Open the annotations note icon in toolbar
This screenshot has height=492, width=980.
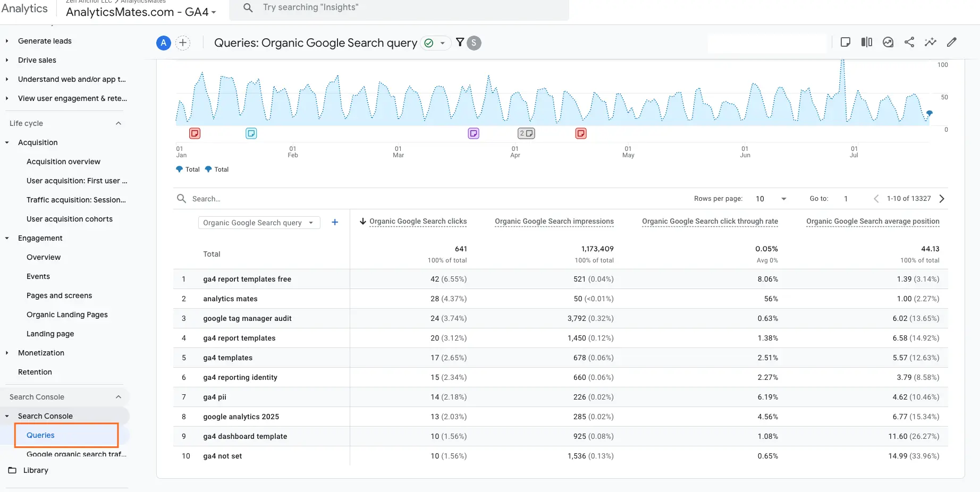846,42
